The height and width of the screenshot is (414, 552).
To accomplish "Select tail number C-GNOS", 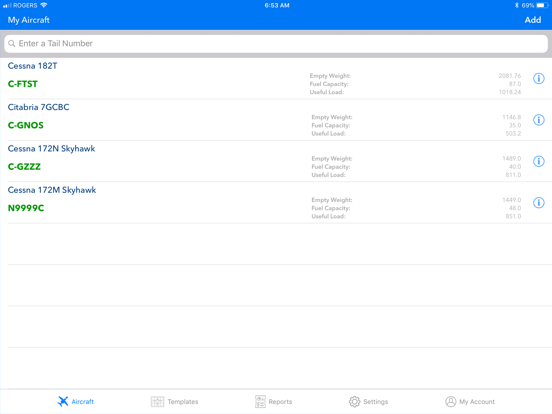I will [x=26, y=125].
